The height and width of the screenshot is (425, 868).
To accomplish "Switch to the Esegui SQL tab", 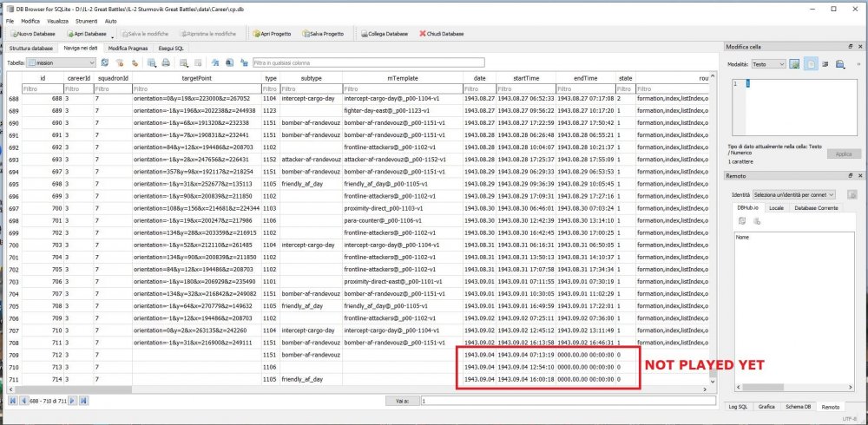I will (x=170, y=49).
